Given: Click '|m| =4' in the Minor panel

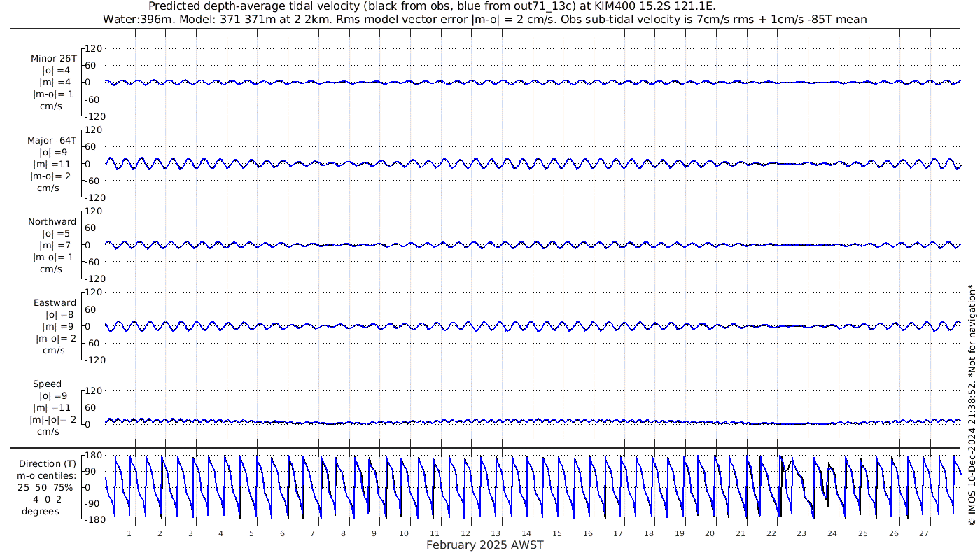Looking at the screenshot, I should tap(55, 83).
